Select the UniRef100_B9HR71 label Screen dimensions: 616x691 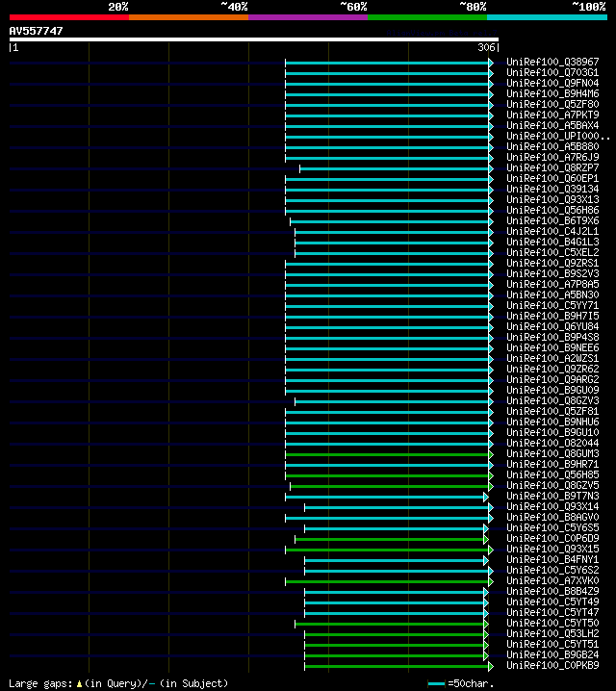pos(552,464)
